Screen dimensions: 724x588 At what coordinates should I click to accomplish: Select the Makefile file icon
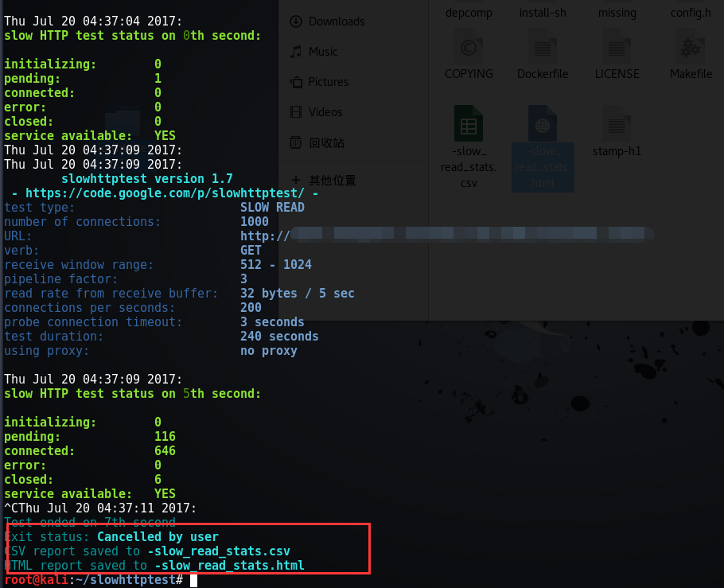[691, 47]
